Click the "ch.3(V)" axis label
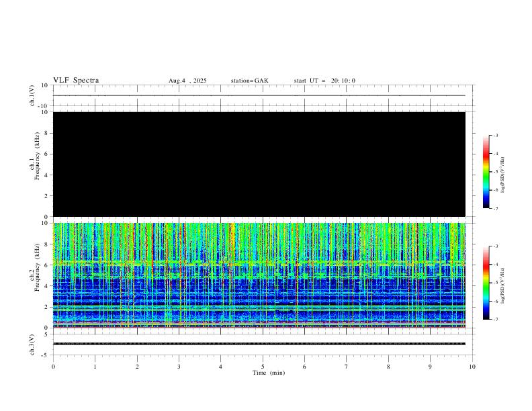The width and height of the screenshot is (532, 411). (32, 345)
